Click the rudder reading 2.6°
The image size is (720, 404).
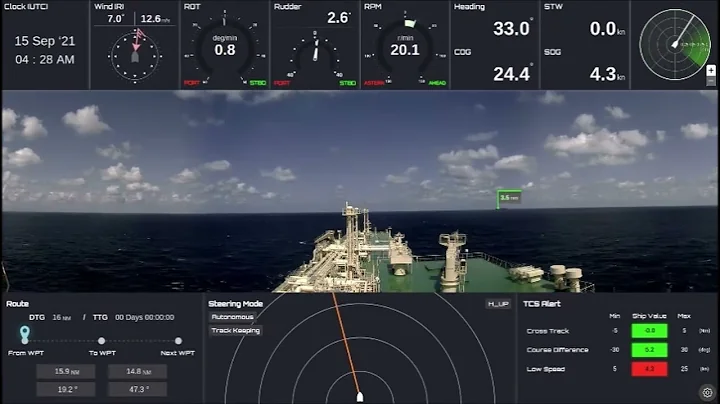pos(339,18)
